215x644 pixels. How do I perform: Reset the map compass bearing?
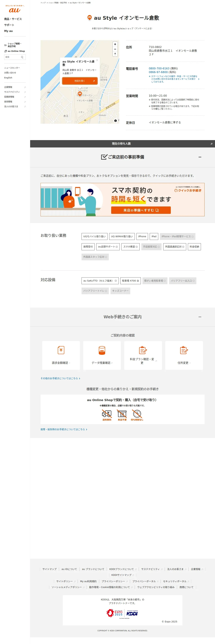coord(115,54)
